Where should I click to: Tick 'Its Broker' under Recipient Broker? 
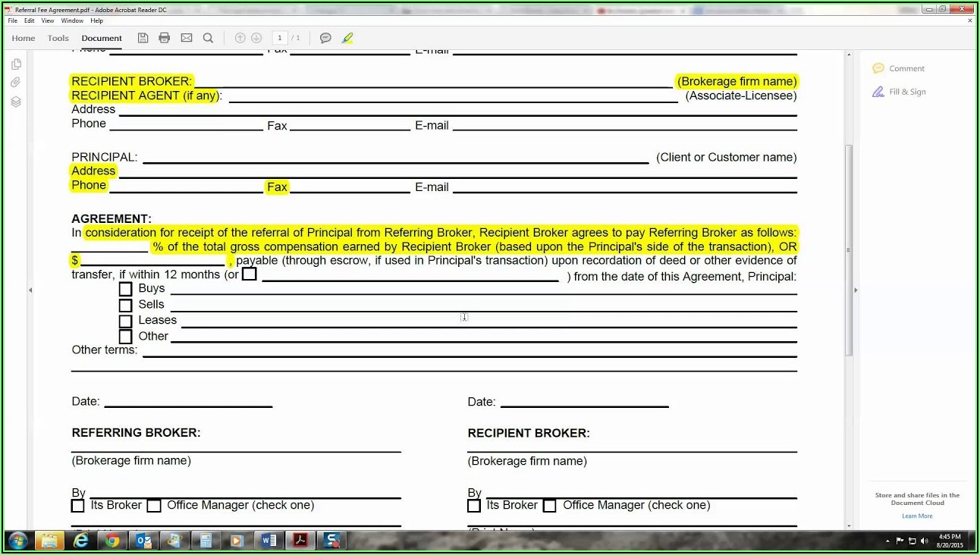474,506
